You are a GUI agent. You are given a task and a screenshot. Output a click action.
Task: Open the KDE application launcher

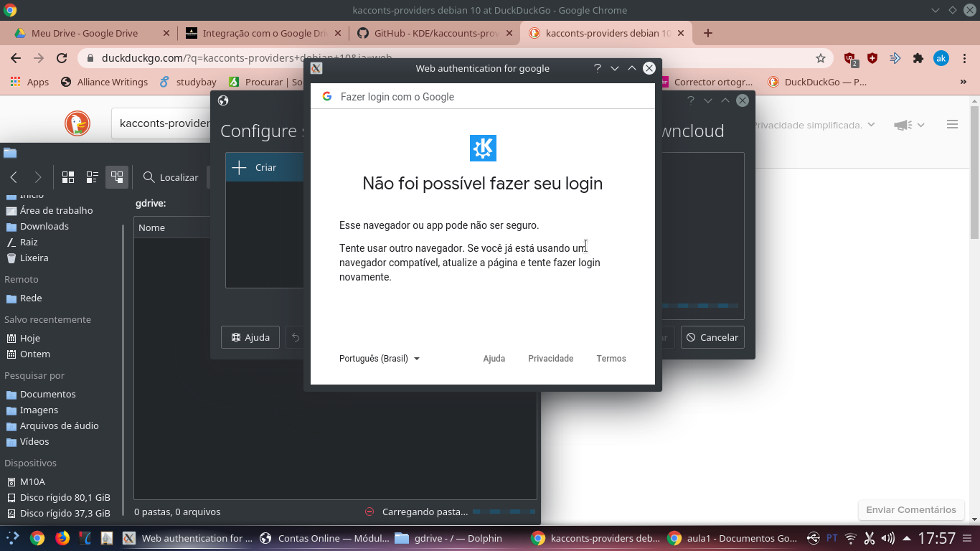point(12,538)
